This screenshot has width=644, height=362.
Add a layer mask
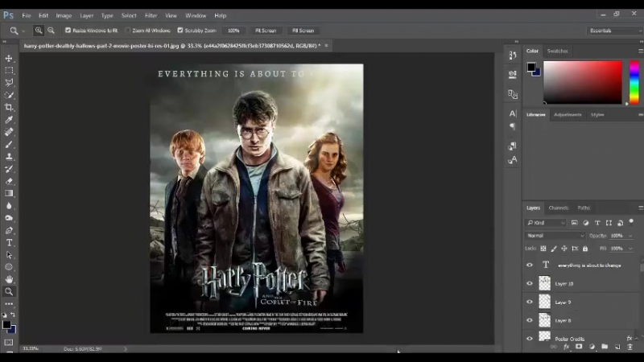point(579,347)
